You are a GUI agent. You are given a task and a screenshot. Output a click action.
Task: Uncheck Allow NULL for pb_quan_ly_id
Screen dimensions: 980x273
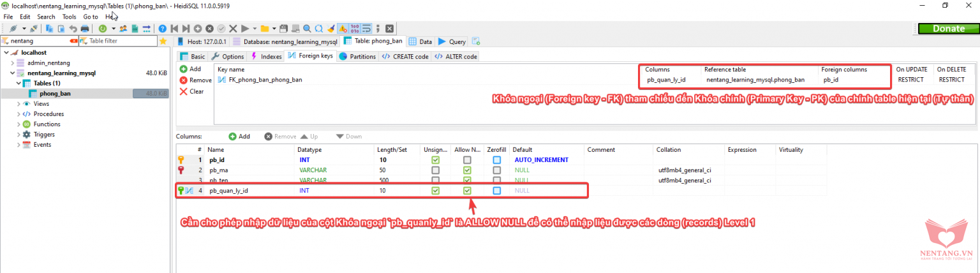(467, 191)
